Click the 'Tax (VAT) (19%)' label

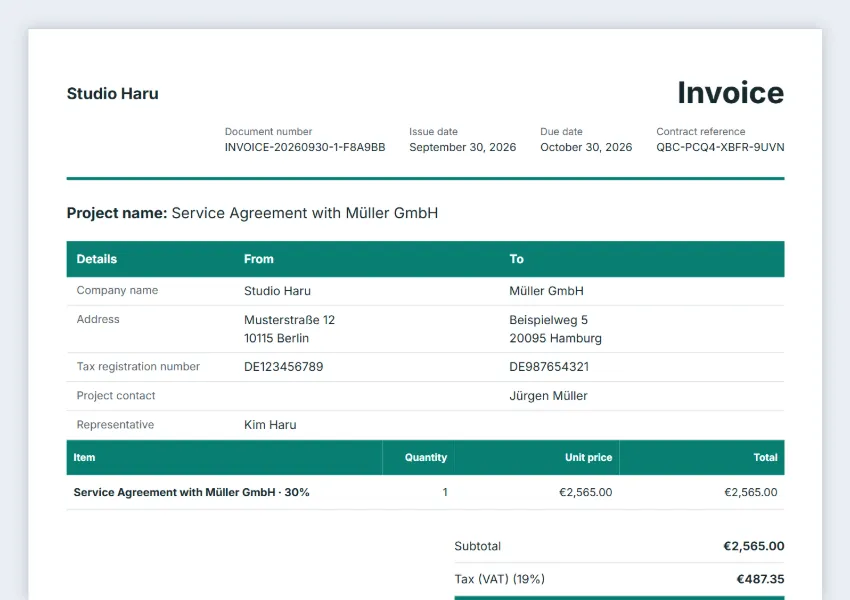499,579
